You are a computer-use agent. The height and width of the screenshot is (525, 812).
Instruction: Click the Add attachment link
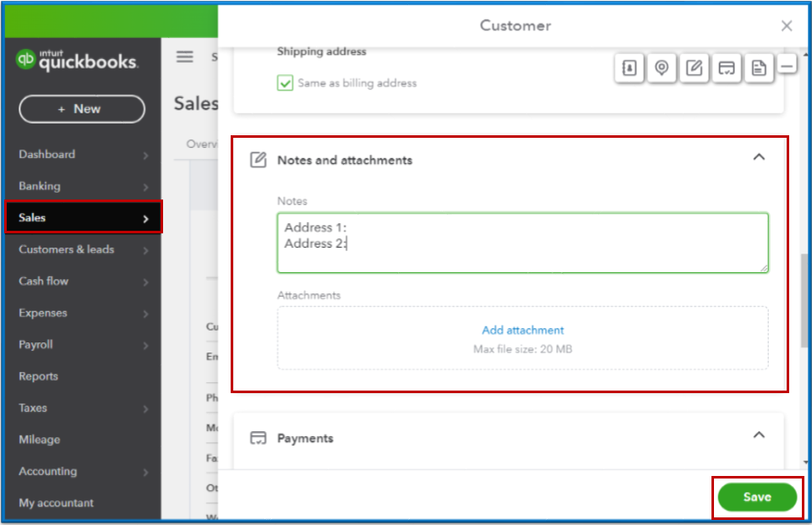tap(522, 330)
